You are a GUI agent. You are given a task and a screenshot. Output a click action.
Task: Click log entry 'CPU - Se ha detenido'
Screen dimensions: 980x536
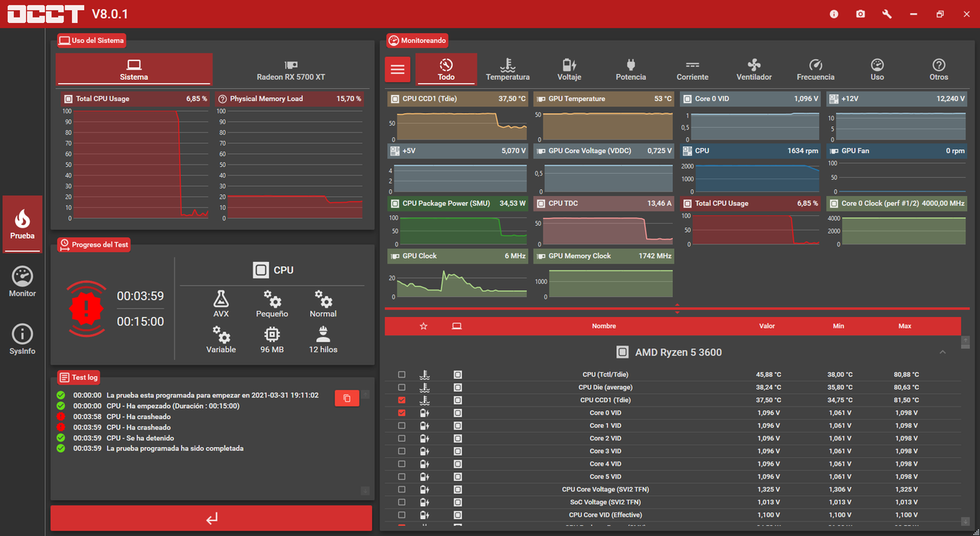[142, 438]
